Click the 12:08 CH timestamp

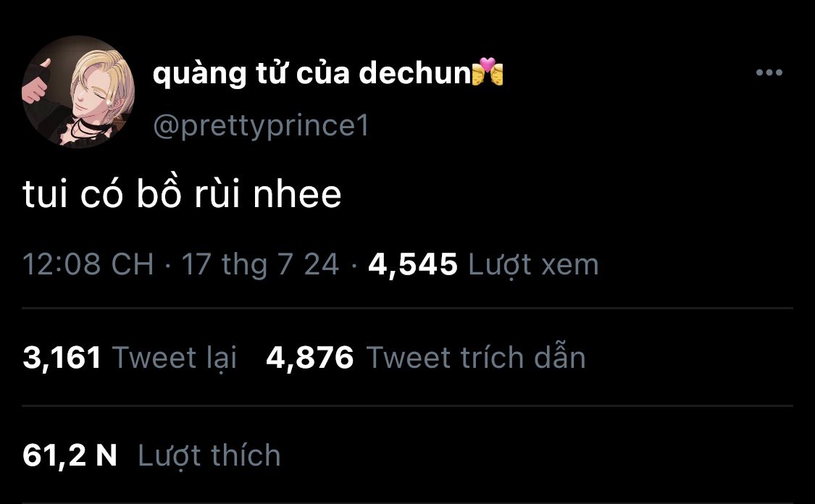coord(88,264)
